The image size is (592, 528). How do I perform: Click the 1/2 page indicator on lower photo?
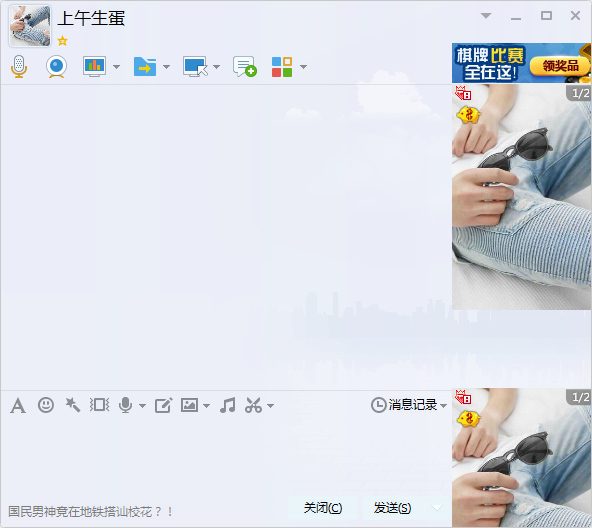click(580, 397)
